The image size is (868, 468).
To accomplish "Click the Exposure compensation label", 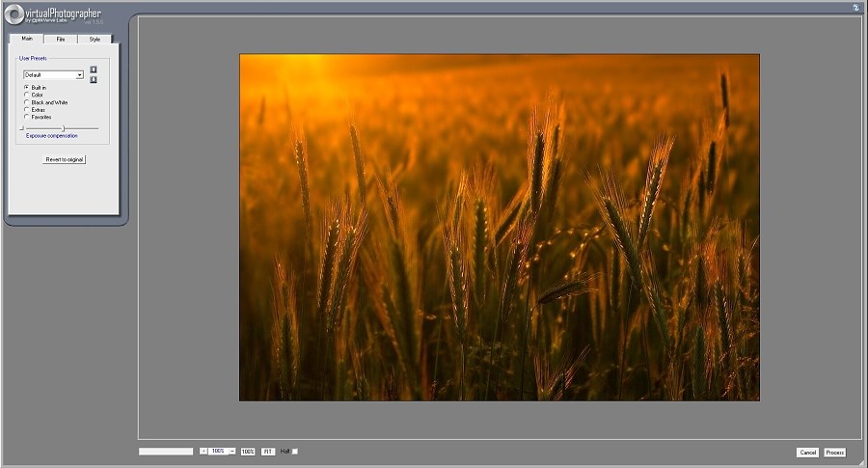I will 51,136.
